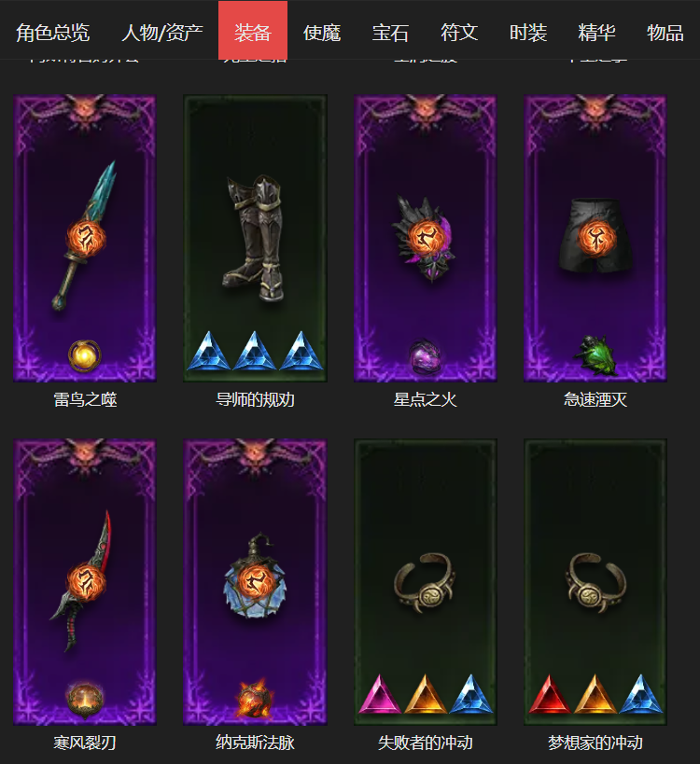700x764 pixels.
Task: Open the 角色总览 tab
Action: coord(52,33)
